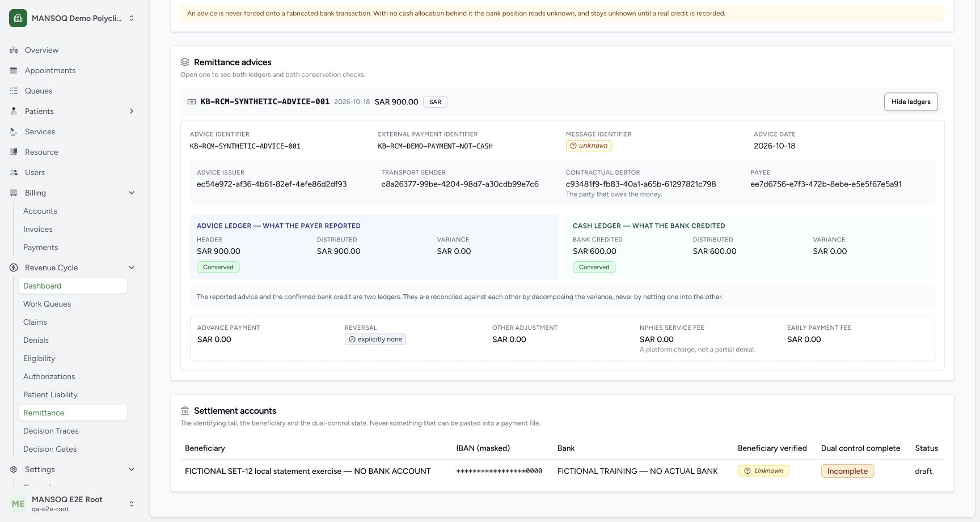980x522 pixels.
Task: Click the Queues list icon
Action: coord(14,91)
